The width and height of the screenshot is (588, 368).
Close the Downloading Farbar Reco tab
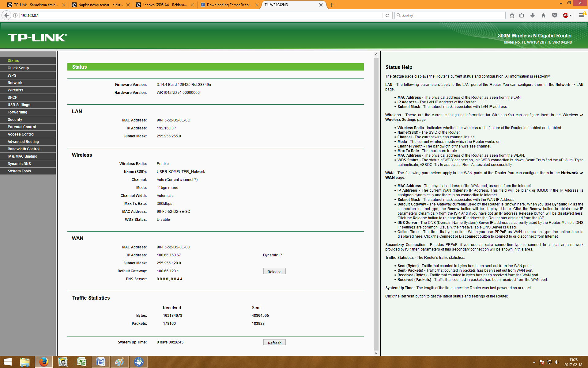(x=257, y=5)
